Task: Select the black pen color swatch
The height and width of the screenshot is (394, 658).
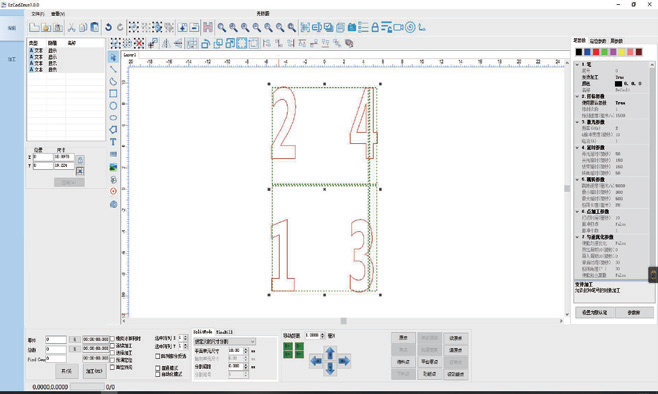Action: 579,52
